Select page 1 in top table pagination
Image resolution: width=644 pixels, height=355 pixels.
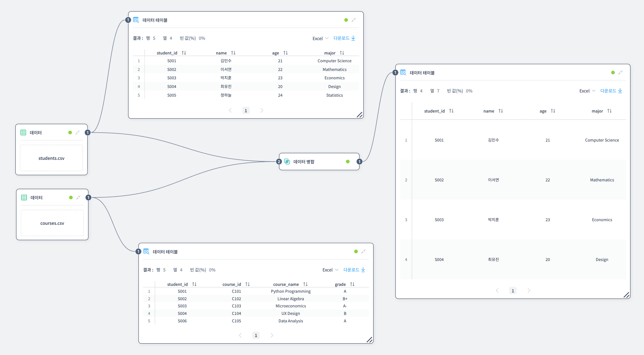coord(246,110)
